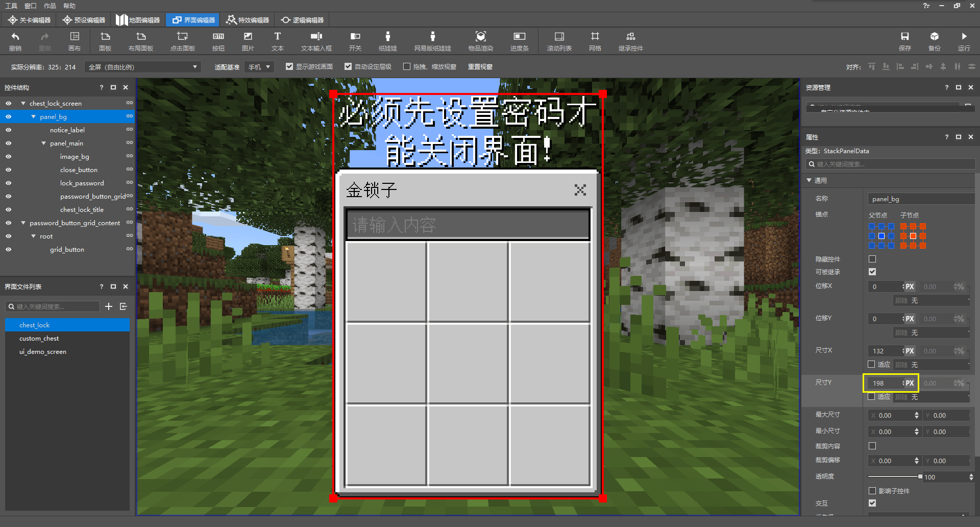This screenshot has height=527, width=980.
Task: Insert an Inherited Control (继承控件)
Action: click(x=631, y=41)
